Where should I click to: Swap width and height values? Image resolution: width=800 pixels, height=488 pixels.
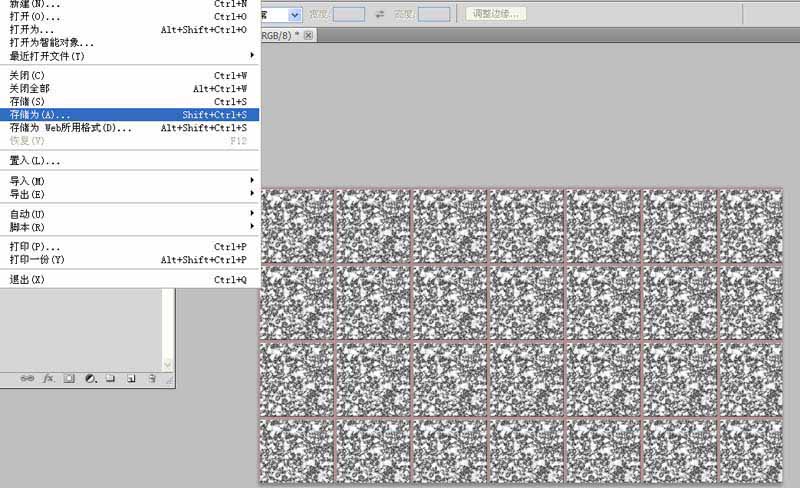(381, 15)
